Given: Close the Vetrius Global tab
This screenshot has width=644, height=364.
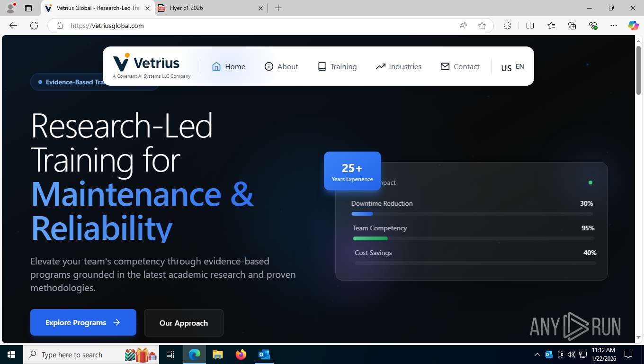Looking at the screenshot, I should 147,8.
